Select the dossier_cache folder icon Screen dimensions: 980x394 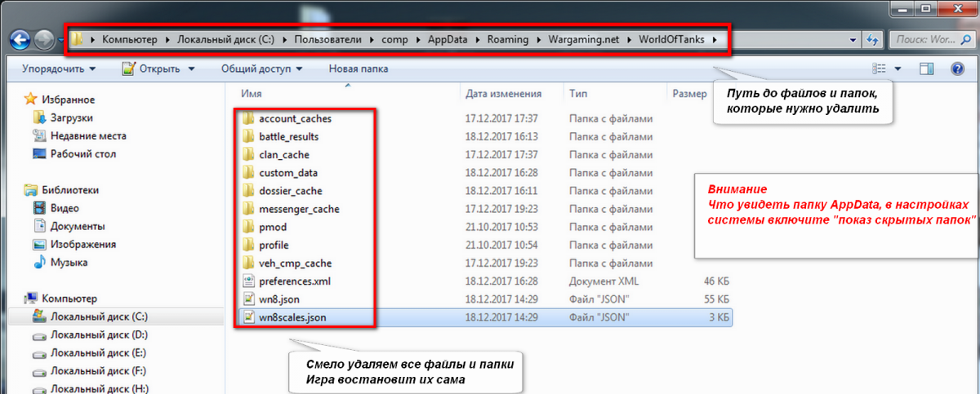coord(249,191)
